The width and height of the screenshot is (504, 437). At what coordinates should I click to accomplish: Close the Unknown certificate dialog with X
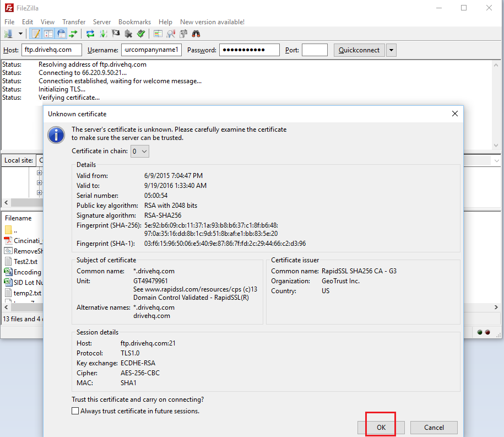(x=454, y=114)
